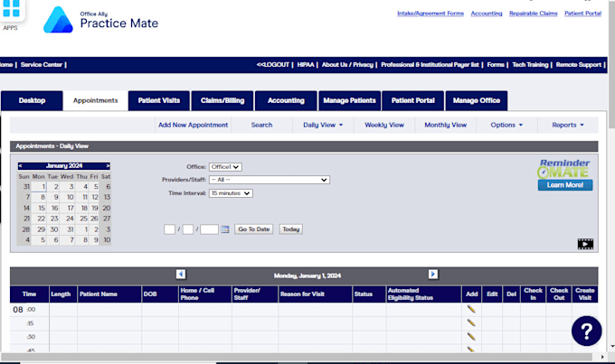Open About Us / Privacy link
Image resolution: width=615 pixels, height=364 pixels.
pyautogui.click(x=347, y=65)
